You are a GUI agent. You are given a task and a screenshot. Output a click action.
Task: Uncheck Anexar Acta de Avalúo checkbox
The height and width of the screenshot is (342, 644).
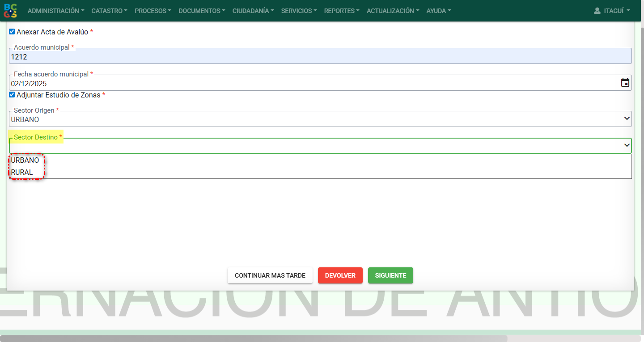point(12,32)
